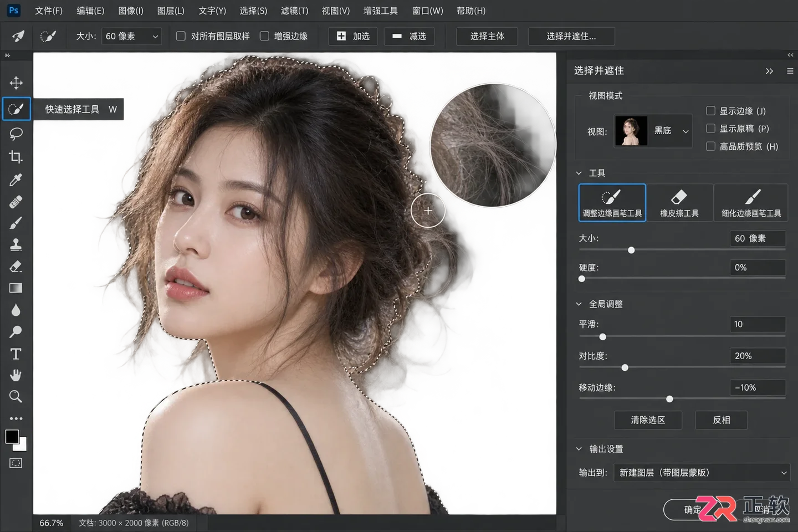Image resolution: width=798 pixels, height=532 pixels.
Task: Open the 文件(F) menu
Action: (x=49, y=11)
